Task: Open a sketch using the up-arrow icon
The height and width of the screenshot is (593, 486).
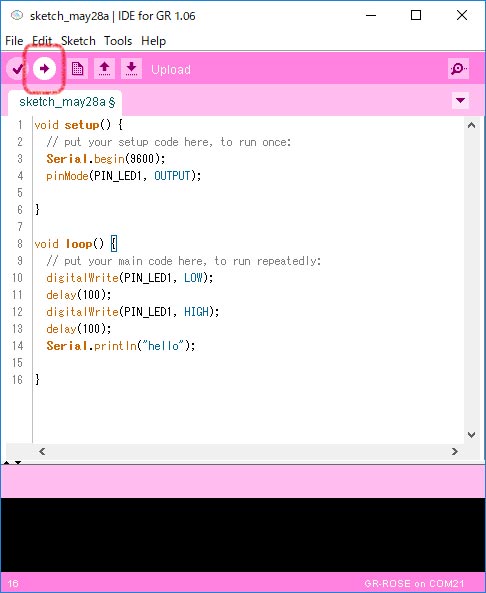Action: 104,69
